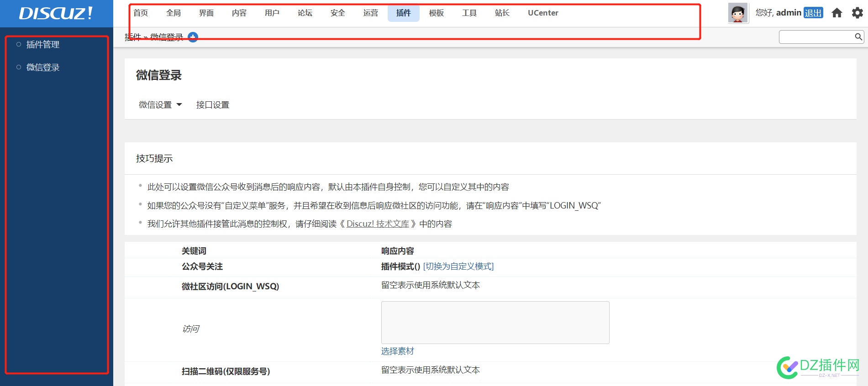Click the 技巧提示 heading
868x386 pixels.
(x=154, y=159)
